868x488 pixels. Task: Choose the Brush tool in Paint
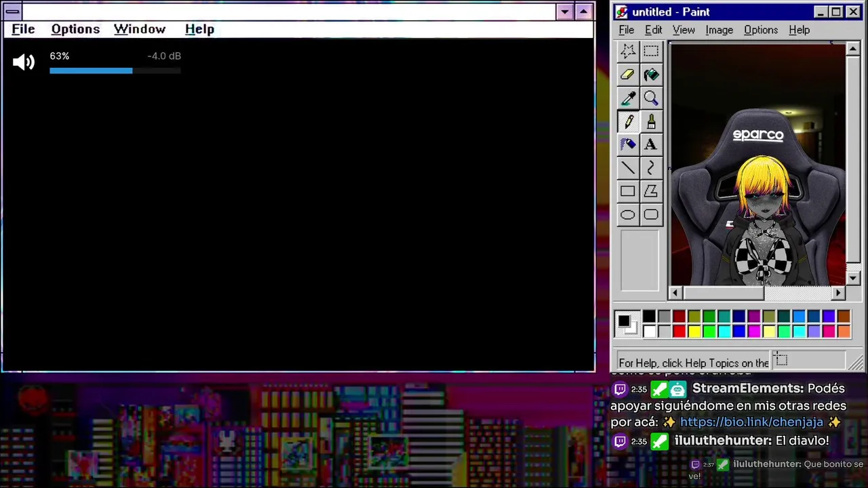click(651, 121)
